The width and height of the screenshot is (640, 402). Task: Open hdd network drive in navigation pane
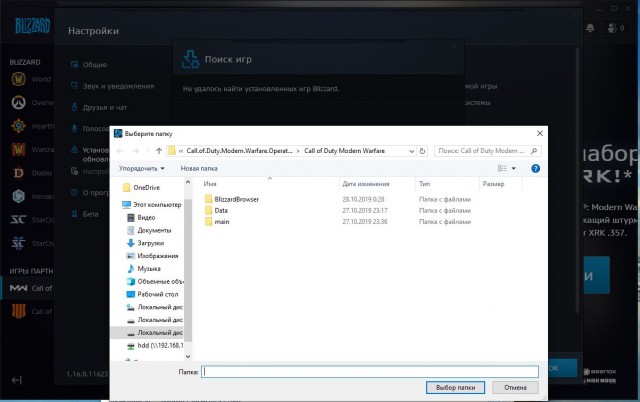(155, 346)
